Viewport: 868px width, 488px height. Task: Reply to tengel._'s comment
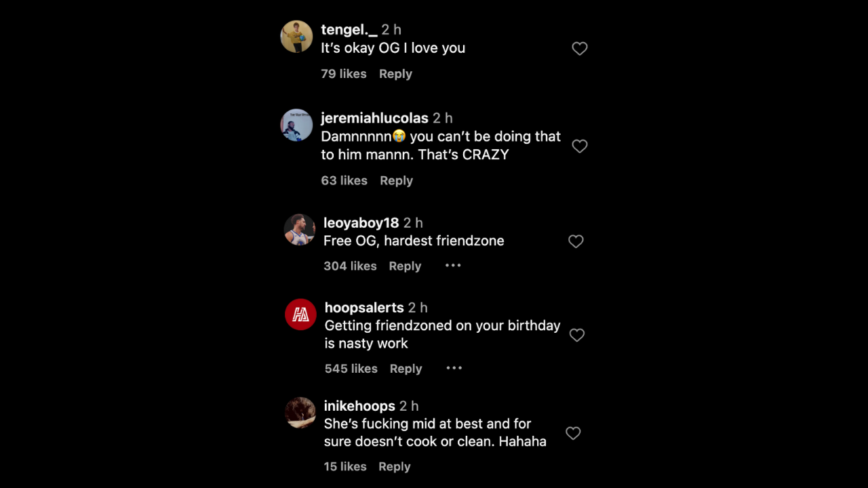pos(395,74)
